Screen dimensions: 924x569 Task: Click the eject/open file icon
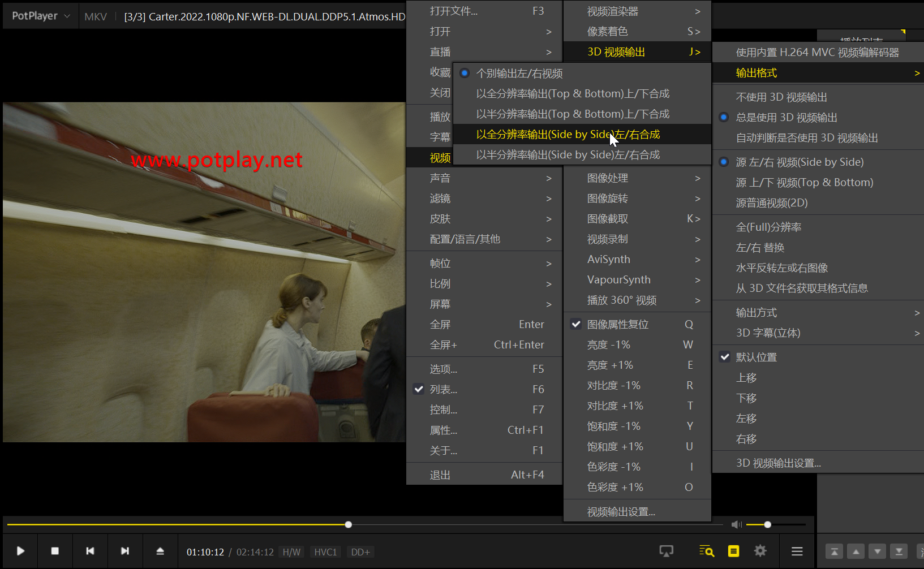click(x=160, y=551)
